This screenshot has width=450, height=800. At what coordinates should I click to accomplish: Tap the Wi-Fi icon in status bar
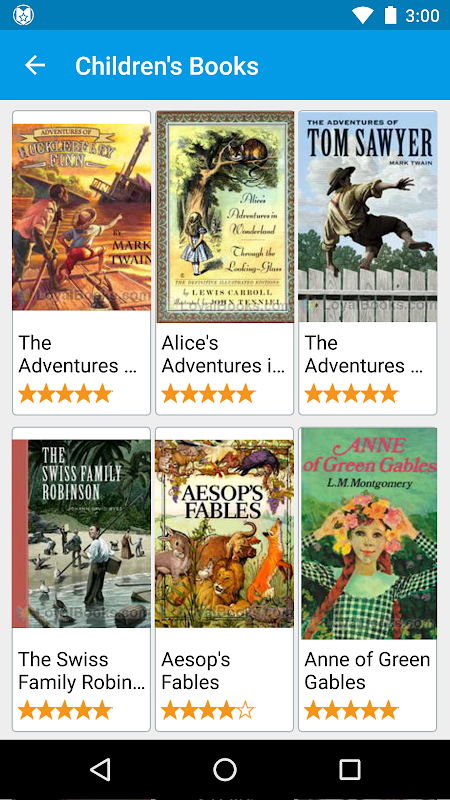coord(363,15)
